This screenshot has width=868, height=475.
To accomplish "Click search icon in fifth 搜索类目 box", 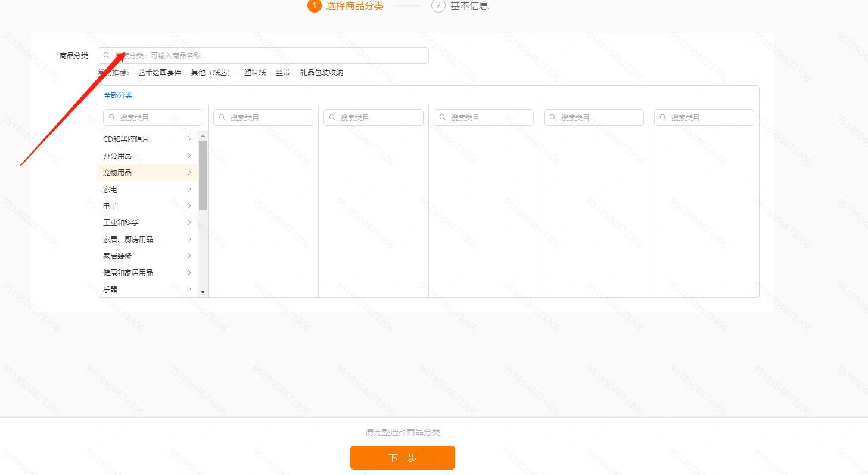I will point(553,117).
